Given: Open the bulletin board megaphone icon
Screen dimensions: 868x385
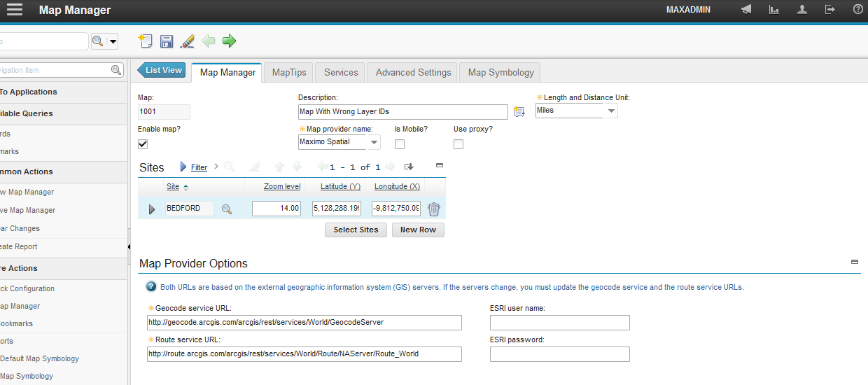Looking at the screenshot, I should pyautogui.click(x=746, y=10).
